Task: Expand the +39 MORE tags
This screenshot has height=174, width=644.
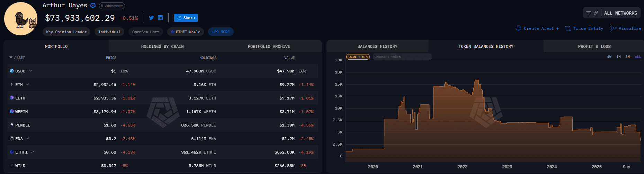Action: click(221, 32)
